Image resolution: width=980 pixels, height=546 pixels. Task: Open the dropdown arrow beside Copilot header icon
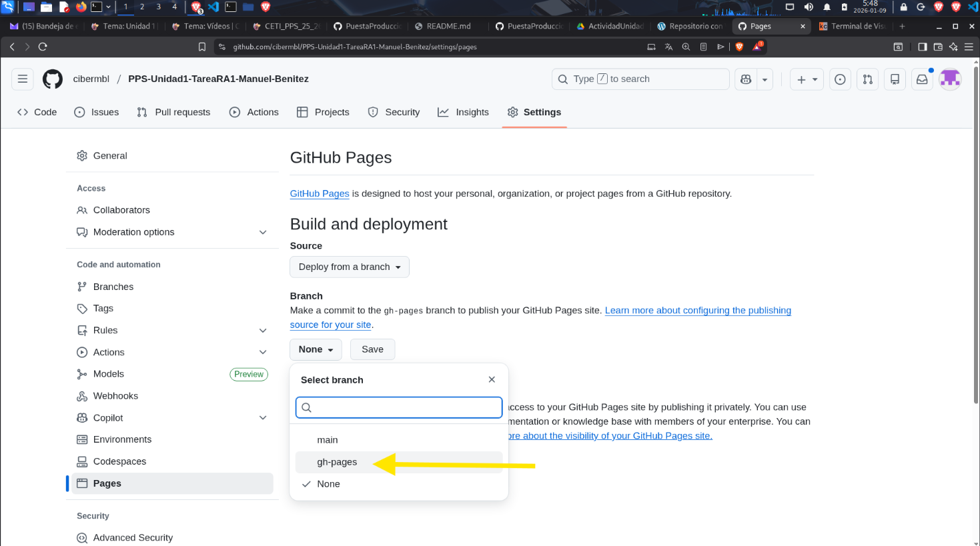tap(765, 79)
